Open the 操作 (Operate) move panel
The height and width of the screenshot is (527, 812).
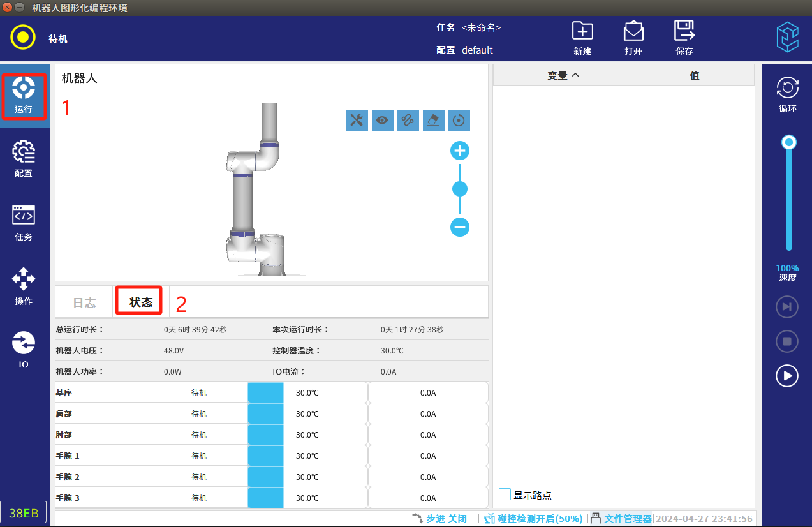tap(24, 286)
